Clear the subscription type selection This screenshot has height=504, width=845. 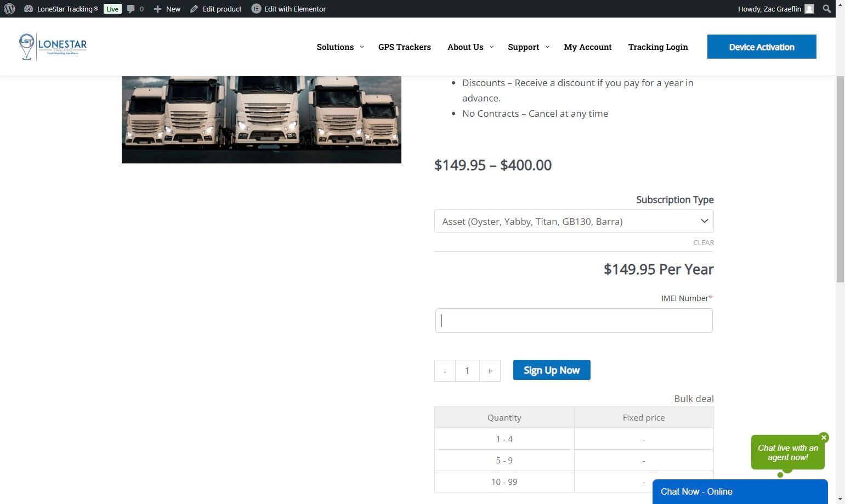[x=704, y=242]
